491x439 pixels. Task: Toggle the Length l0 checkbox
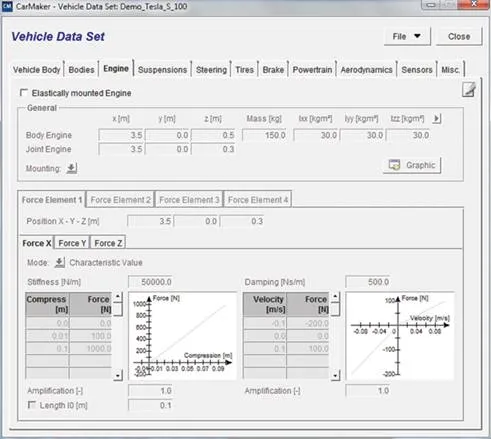[x=32, y=405]
